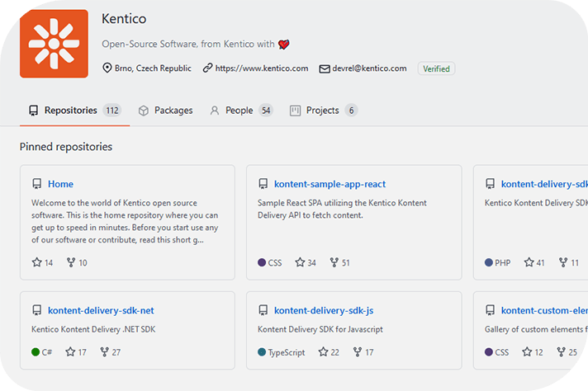Open the kontent-custom-elements repository link
This screenshot has height=391, width=588.
[544, 310]
